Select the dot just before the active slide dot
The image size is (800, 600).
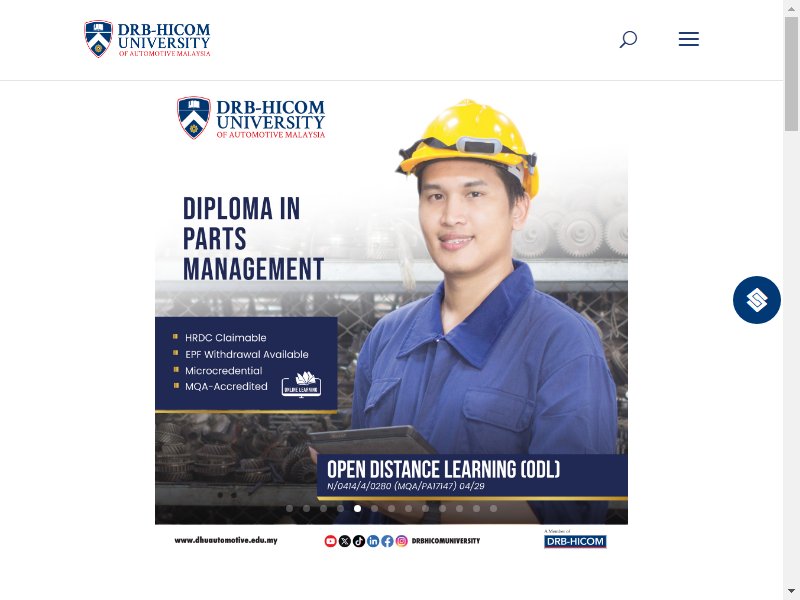(x=340, y=508)
